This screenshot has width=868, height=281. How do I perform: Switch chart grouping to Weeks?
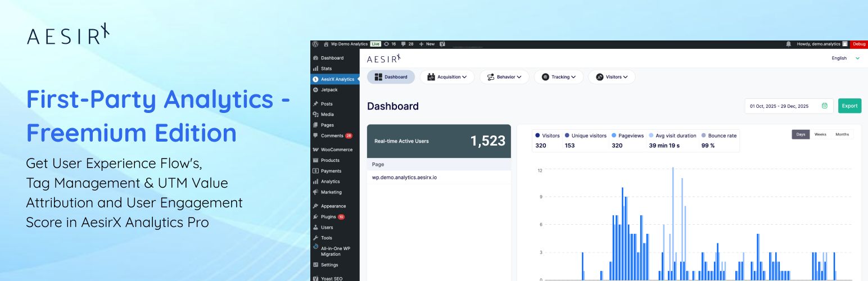(x=820, y=134)
